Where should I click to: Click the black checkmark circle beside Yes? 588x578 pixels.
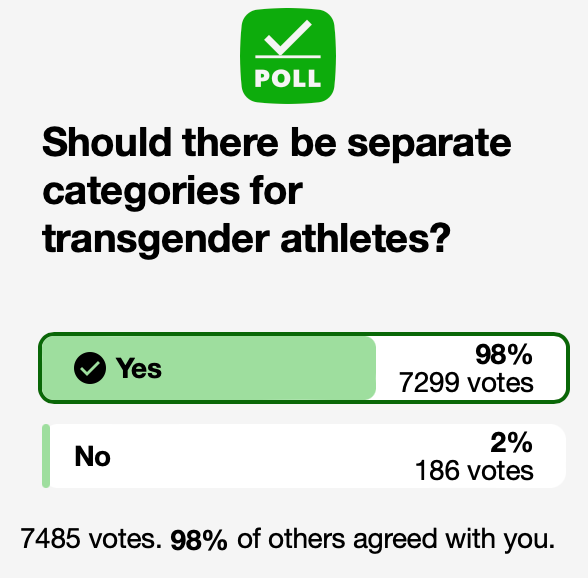coord(90,368)
